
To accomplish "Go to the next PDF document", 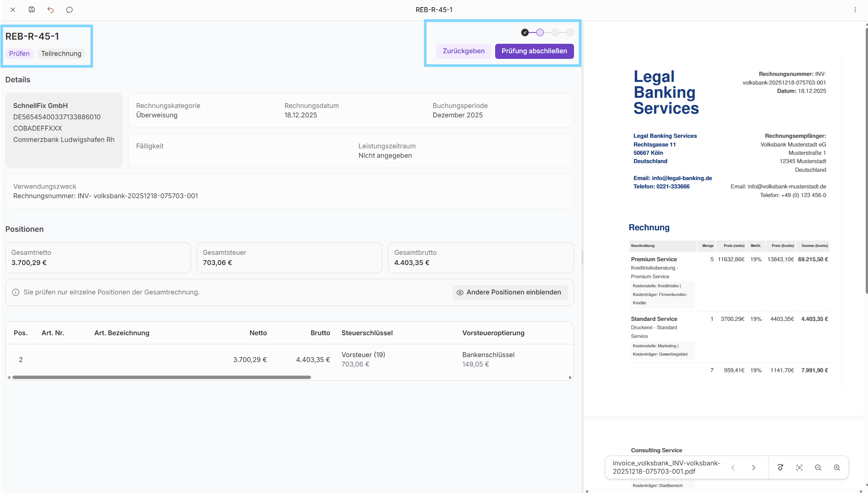I will click(754, 467).
